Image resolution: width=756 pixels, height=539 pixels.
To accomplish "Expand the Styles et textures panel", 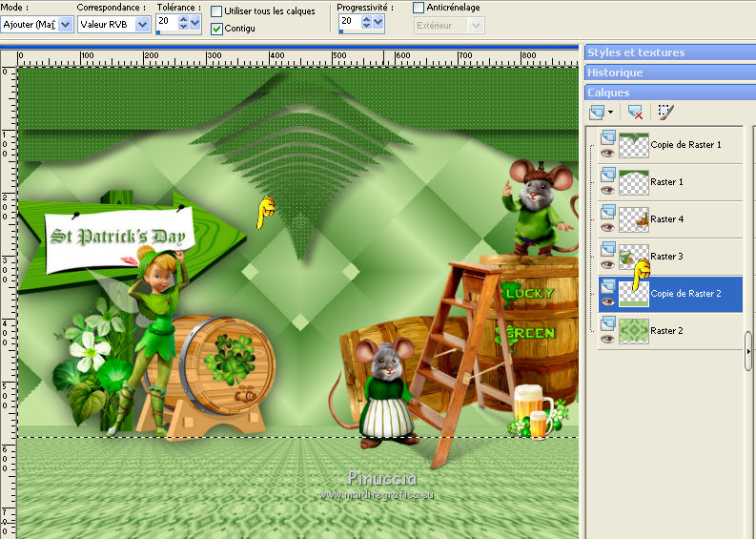I will coord(670,52).
